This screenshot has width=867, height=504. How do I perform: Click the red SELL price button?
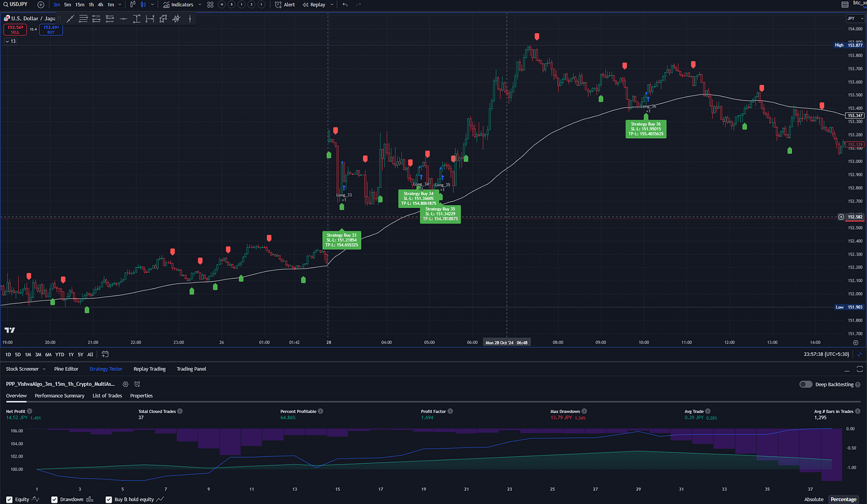(15, 29)
